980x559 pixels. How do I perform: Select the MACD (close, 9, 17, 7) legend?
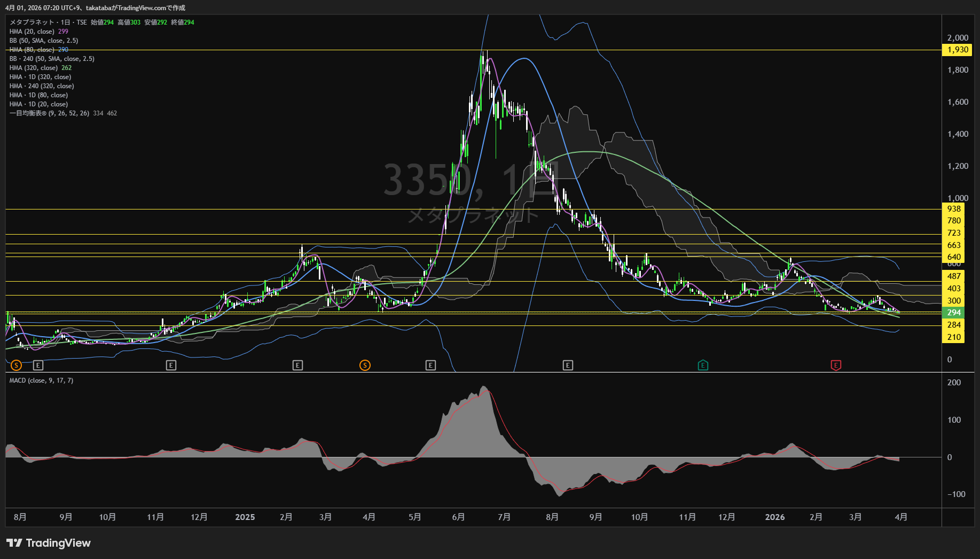click(x=41, y=381)
